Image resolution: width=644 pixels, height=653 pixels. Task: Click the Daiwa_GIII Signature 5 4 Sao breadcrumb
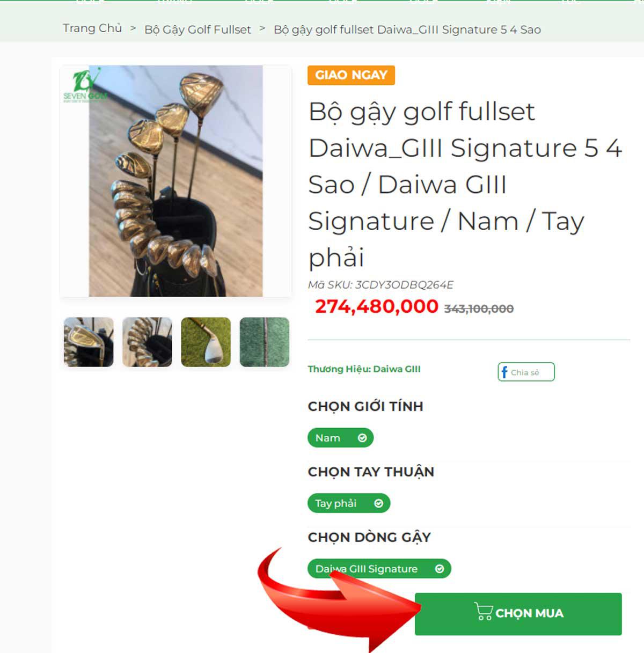click(407, 30)
